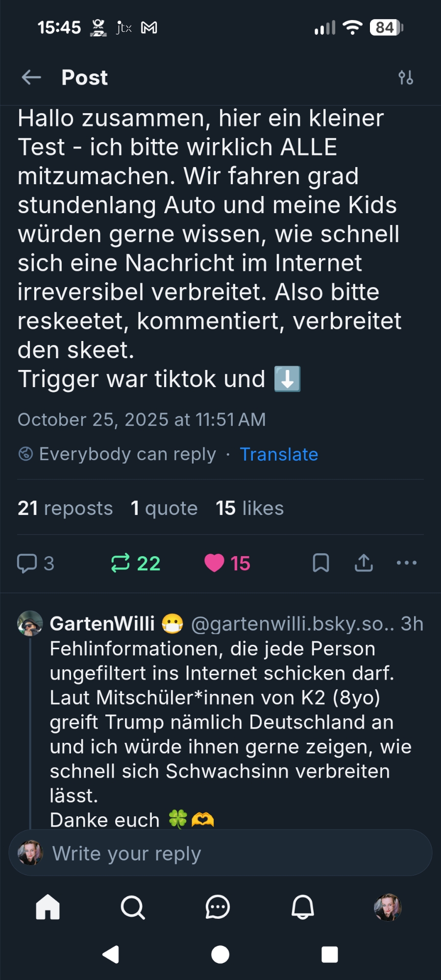Go to the Home tab
The height and width of the screenshot is (980, 441).
(x=48, y=907)
